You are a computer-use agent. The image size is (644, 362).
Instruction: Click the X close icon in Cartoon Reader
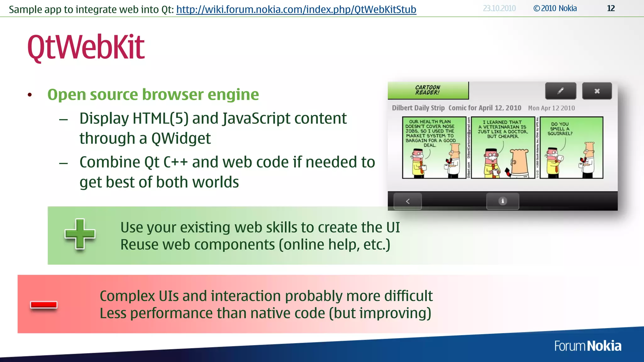coord(597,91)
